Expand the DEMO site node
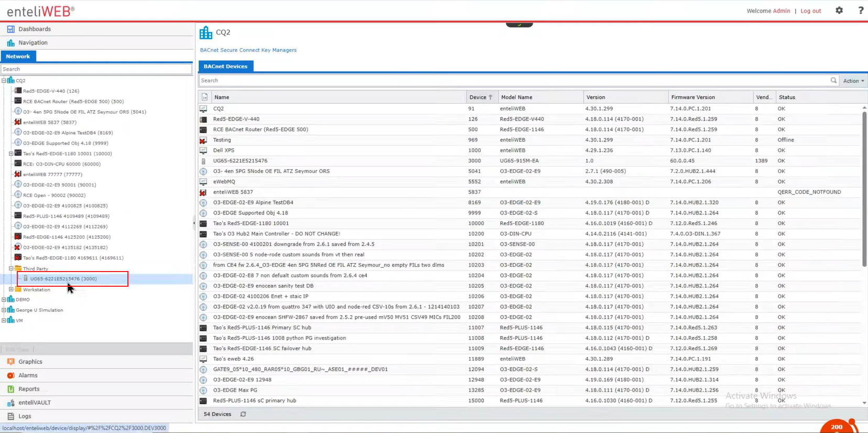The image size is (868, 433). point(4,300)
